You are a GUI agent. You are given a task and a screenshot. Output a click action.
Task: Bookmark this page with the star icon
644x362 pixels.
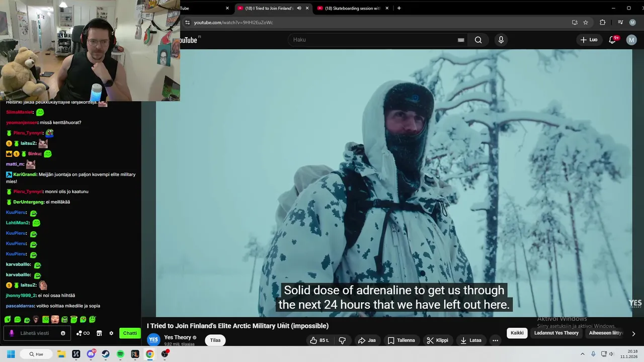pos(586,22)
